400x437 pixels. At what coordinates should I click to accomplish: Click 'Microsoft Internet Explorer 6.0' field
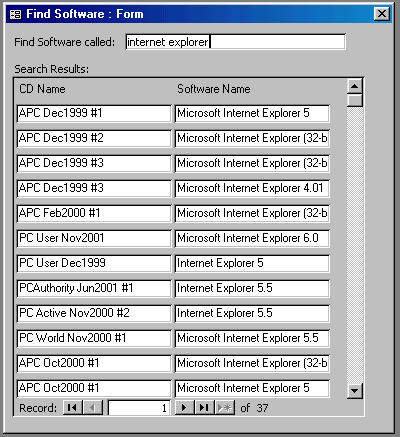[252, 238]
